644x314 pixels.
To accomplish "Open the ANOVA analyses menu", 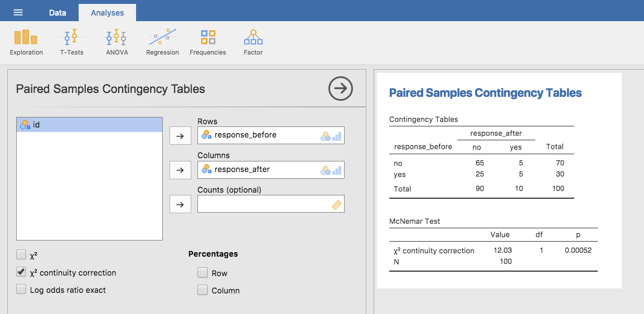I will 117,42.
